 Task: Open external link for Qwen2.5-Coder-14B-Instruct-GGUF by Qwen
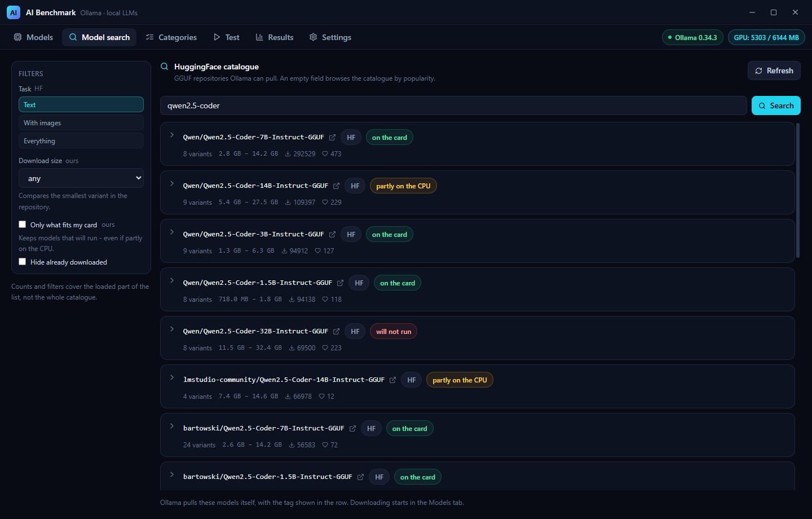336,186
